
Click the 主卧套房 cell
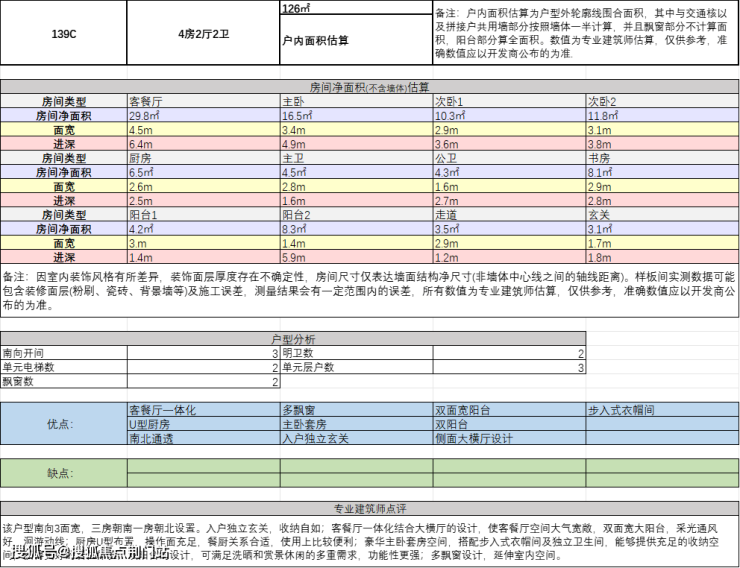(x=357, y=424)
